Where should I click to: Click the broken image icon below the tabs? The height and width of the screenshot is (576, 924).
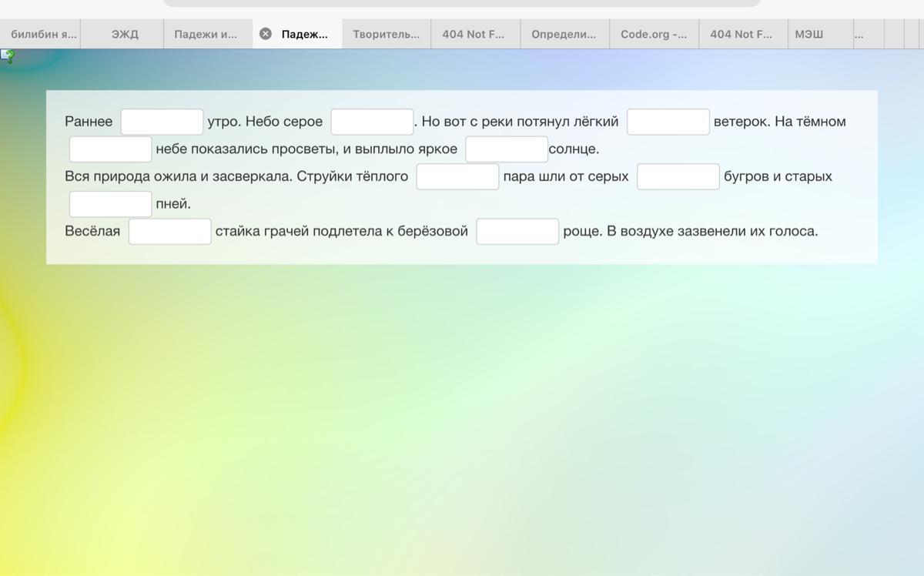click(x=8, y=55)
